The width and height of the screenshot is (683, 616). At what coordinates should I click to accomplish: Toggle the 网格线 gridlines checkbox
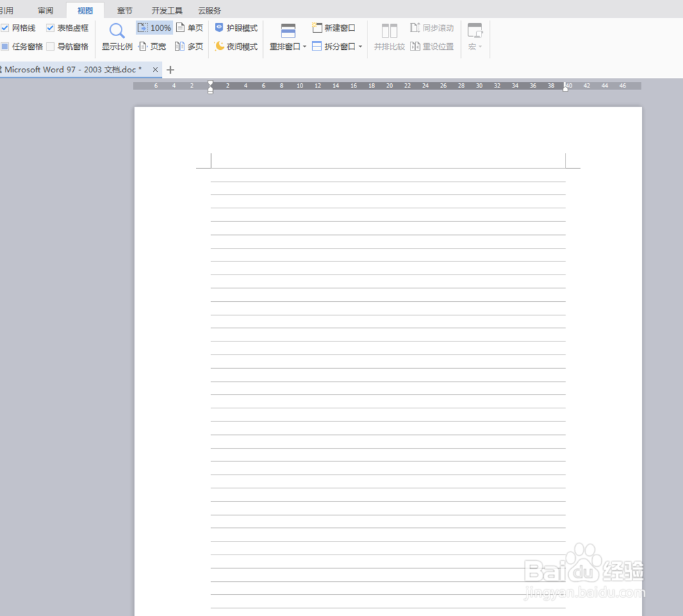5,28
